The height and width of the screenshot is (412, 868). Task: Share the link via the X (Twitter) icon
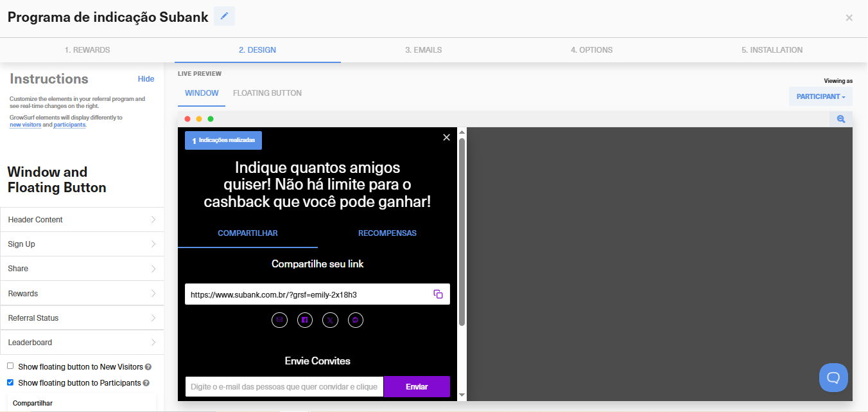(x=330, y=319)
